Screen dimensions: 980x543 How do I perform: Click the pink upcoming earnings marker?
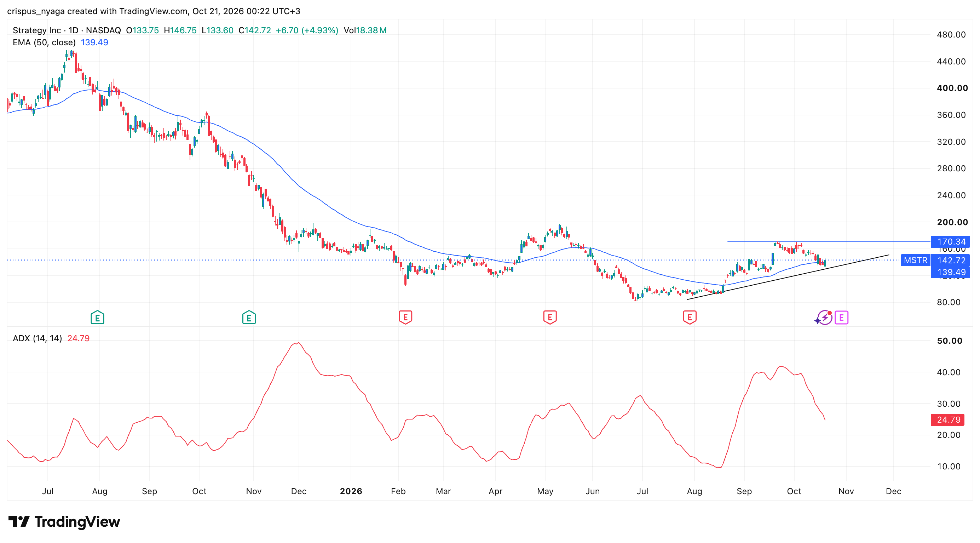[x=841, y=318]
